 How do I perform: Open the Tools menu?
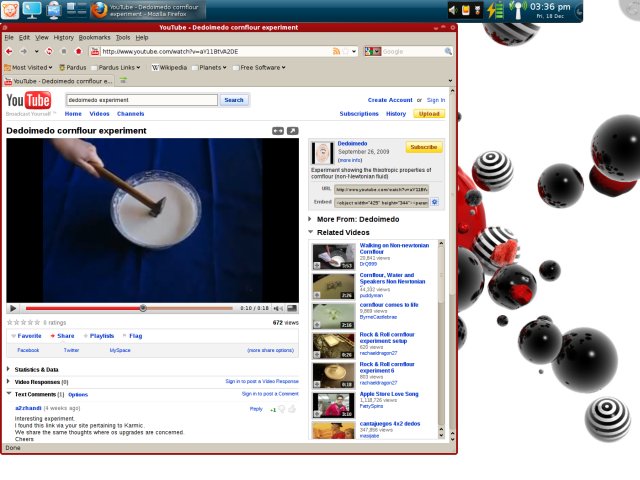(123, 38)
